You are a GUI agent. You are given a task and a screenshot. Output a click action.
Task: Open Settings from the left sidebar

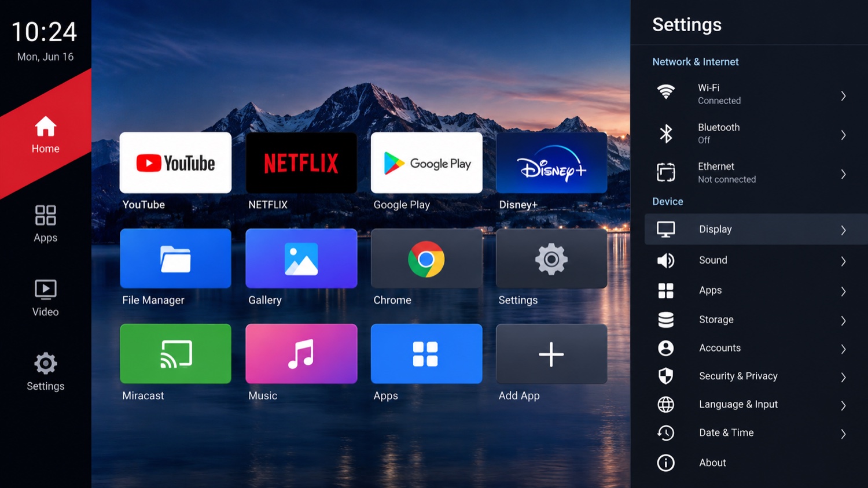[46, 372]
